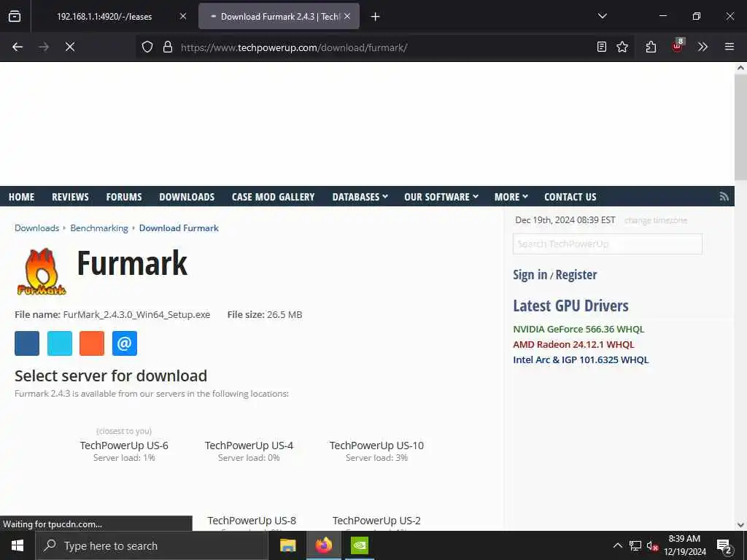This screenshot has width=747, height=560.
Task: Select the Download Furmark 2.4.3 tab
Action: coord(279,16)
